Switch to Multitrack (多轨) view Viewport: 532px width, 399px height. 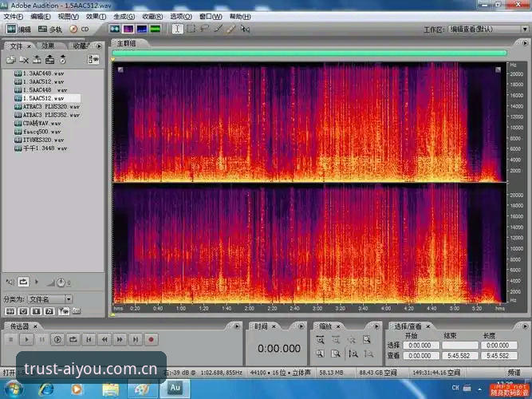tap(50, 30)
